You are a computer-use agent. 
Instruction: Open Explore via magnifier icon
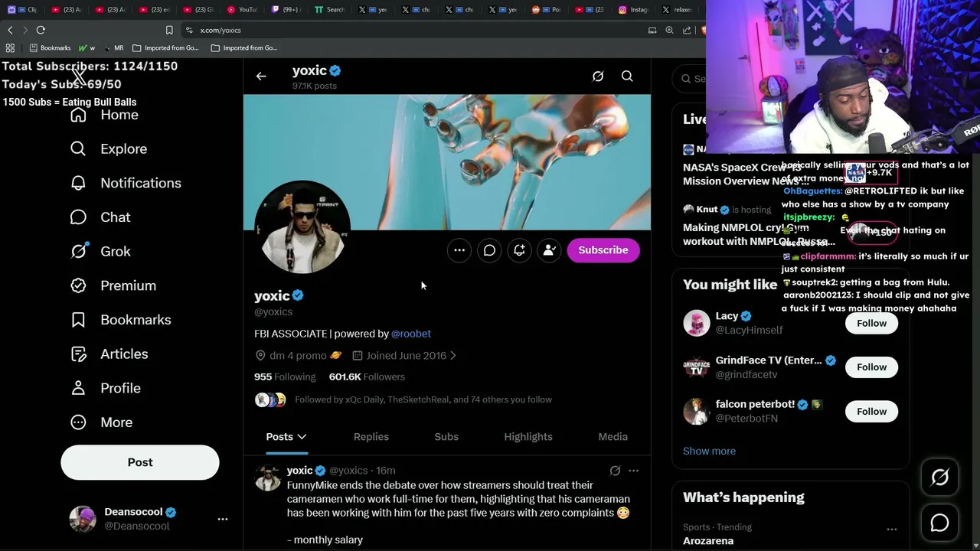(x=78, y=148)
